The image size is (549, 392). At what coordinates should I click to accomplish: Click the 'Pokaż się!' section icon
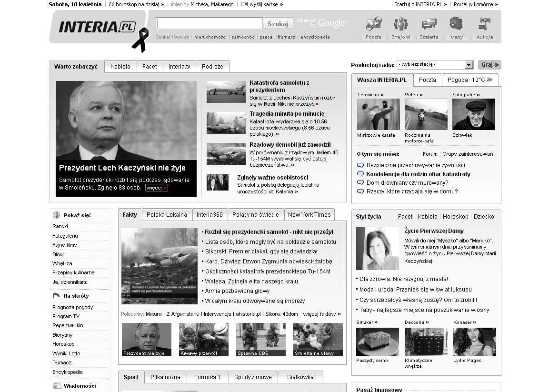click(56, 215)
